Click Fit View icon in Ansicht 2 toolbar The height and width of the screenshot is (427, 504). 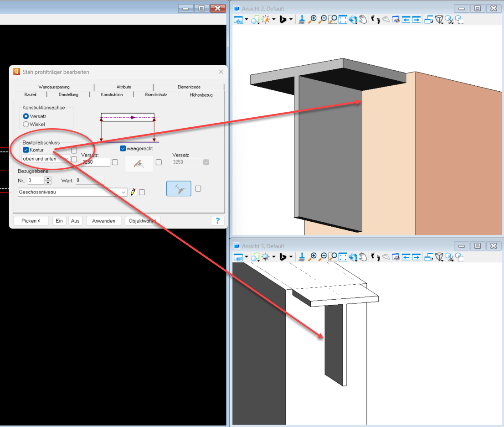[343, 20]
